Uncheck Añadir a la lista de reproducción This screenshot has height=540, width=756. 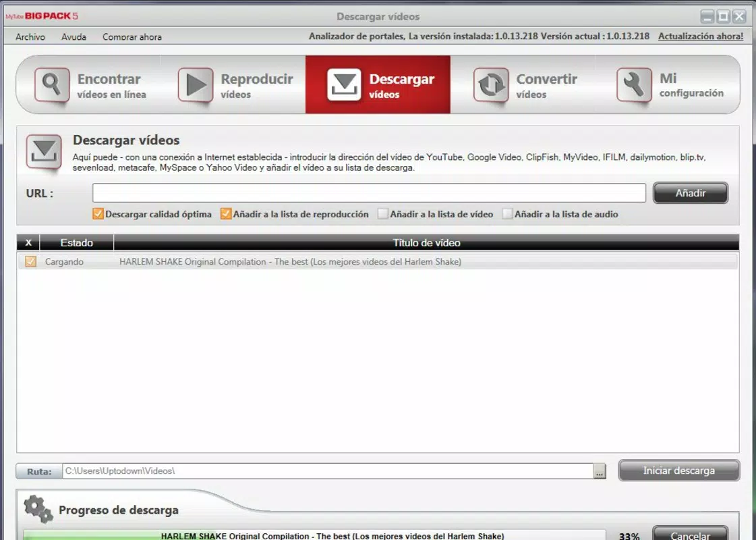(x=226, y=214)
